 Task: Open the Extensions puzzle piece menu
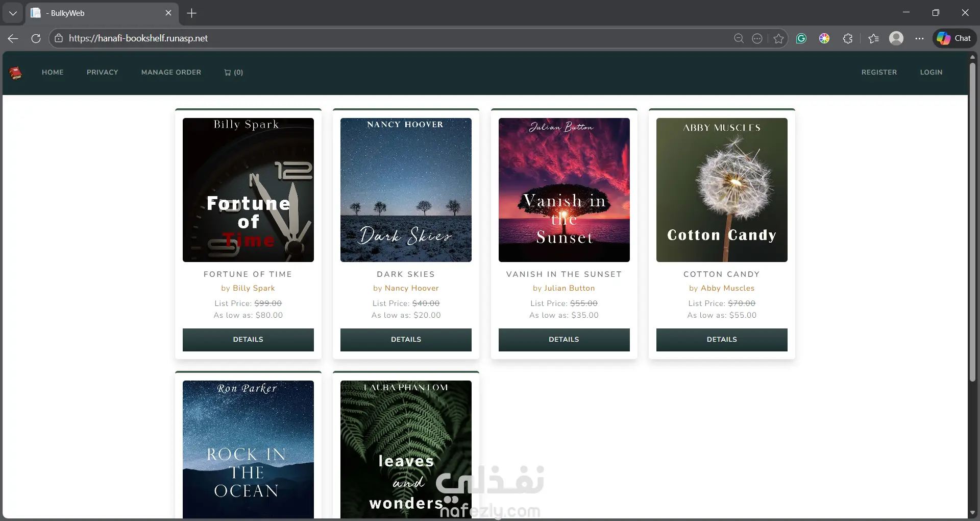tap(848, 38)
